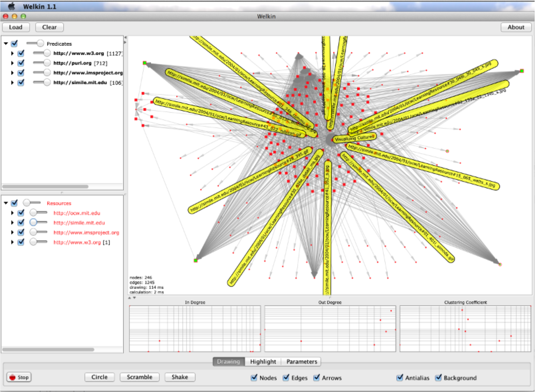Click the Apple menu icon

(x=12, y=6)
